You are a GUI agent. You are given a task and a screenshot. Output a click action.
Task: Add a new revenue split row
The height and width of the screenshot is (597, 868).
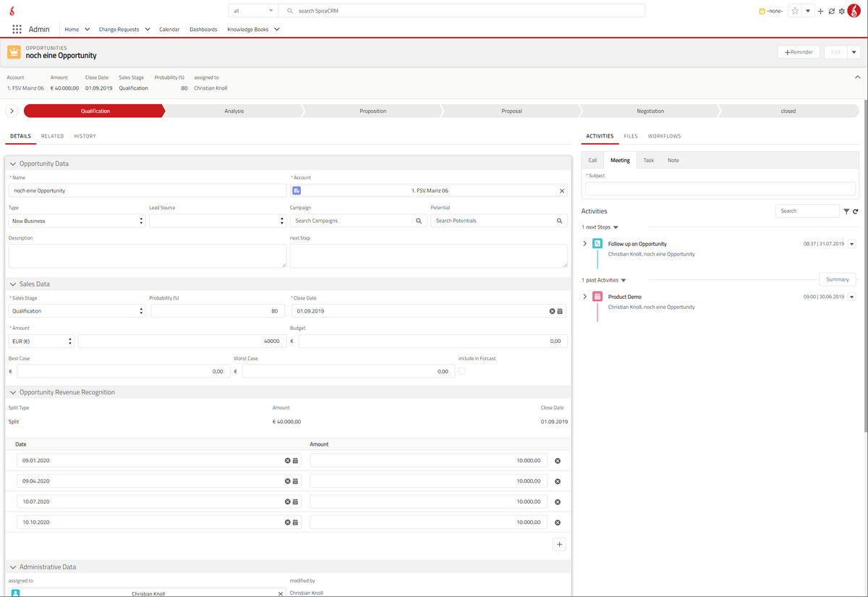coord(559,544)
